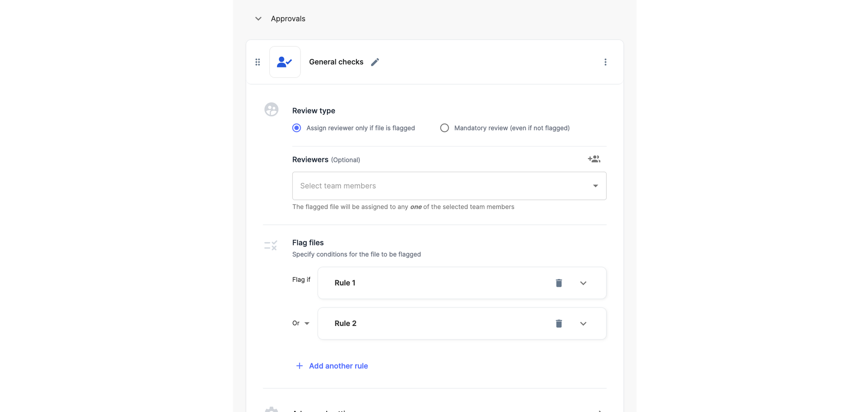The image size is (868, 412).
Task: Click the delete icon for Rule 1
Action: tap(558, 283)
